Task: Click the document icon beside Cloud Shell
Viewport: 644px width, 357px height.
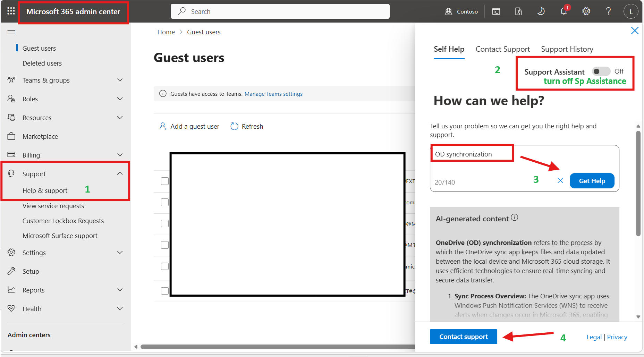Action: tap(518, 11)
